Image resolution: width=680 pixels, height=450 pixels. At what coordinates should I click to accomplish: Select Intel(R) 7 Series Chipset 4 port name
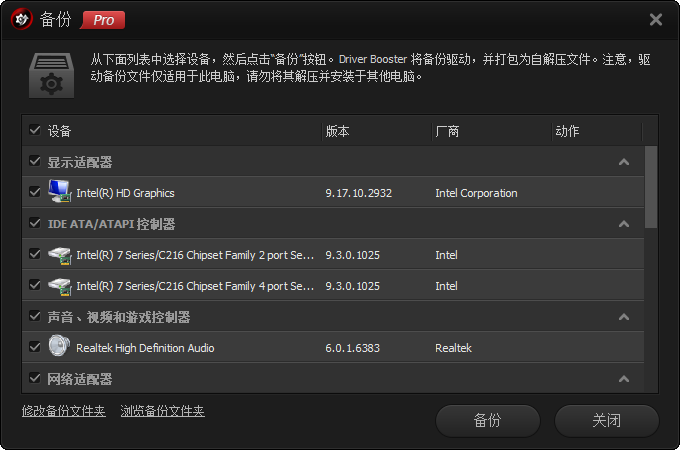point(195,286)
